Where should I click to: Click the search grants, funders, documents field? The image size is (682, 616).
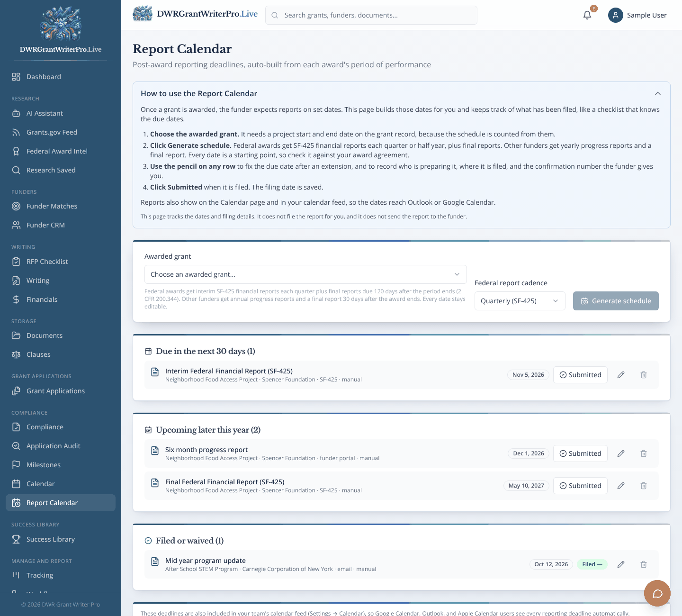pyautogui.click(x=371, y=15)
